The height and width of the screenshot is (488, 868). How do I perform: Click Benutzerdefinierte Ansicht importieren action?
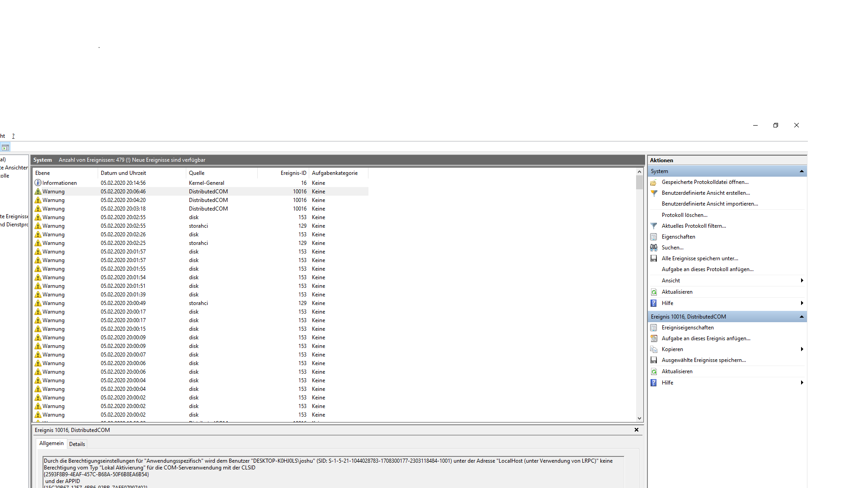(x=710, y=204)
